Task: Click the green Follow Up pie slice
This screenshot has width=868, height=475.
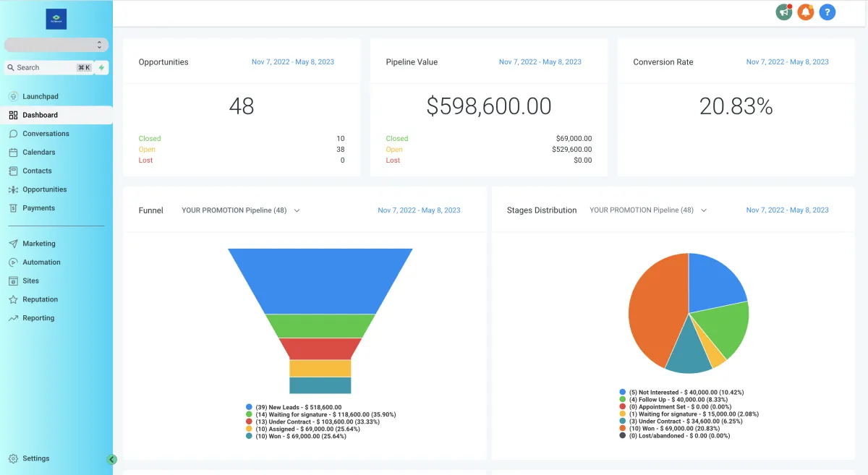Action: coord(723,327)
